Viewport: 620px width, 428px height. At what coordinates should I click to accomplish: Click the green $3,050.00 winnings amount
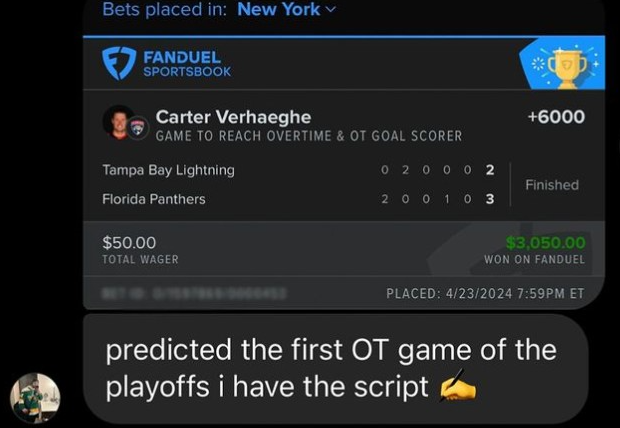[x=545, y=242]
